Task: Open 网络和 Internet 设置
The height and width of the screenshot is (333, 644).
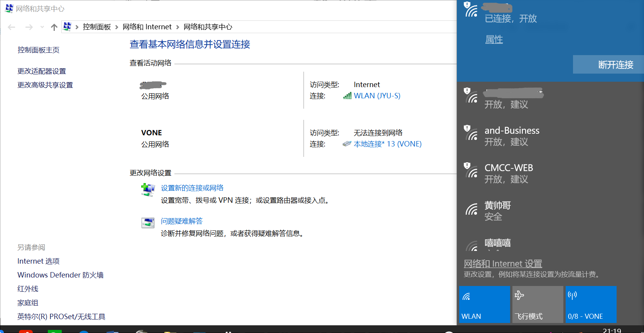Action: pos(503,264)
